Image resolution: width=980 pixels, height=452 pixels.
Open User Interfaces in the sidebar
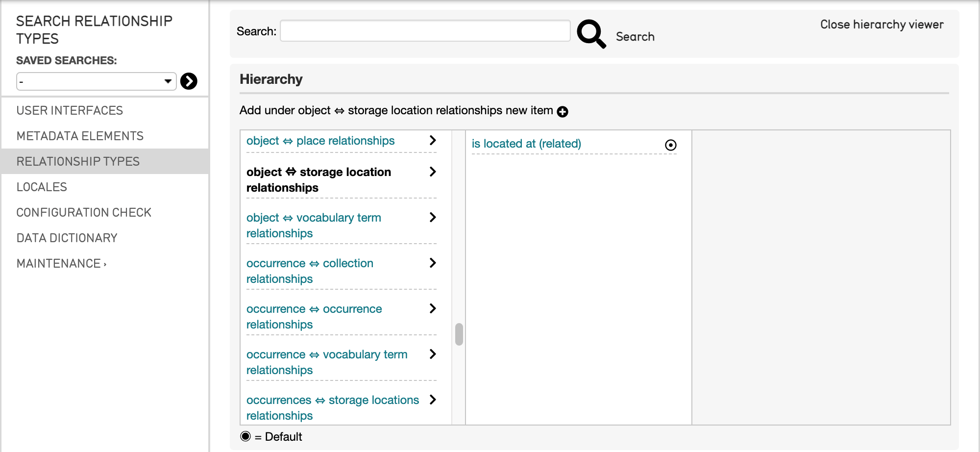(x=70, y=111)
